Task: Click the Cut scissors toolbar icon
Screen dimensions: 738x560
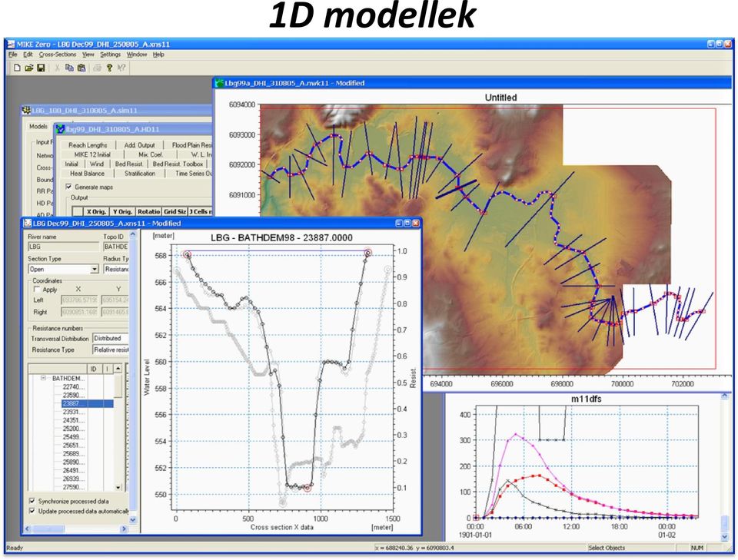Action: pyautogui.click(x=57, y=68)
